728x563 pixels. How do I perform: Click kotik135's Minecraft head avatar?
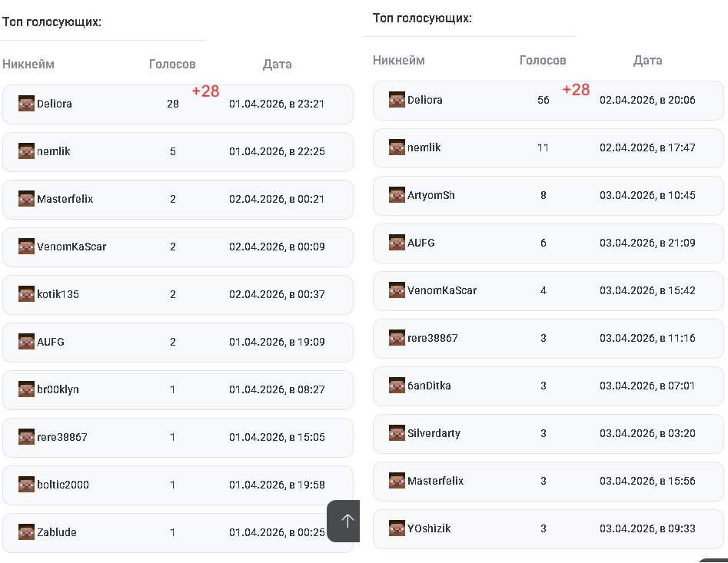(x=27, y=294)
